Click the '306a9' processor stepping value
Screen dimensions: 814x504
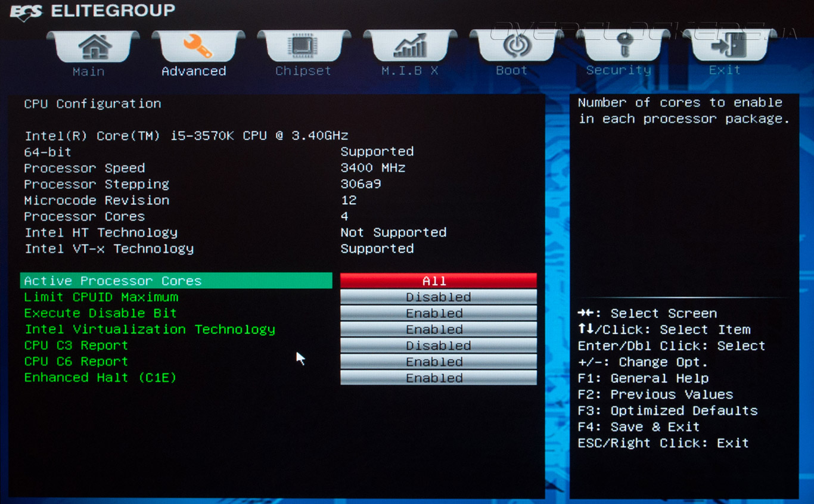pos(361,184)
